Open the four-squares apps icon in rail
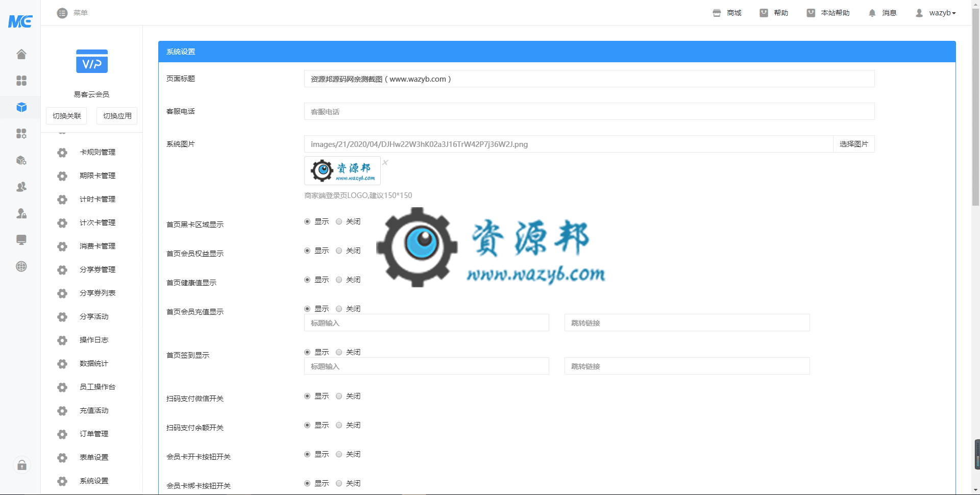This screenshot has height=495, width=980. pos(21,81)
